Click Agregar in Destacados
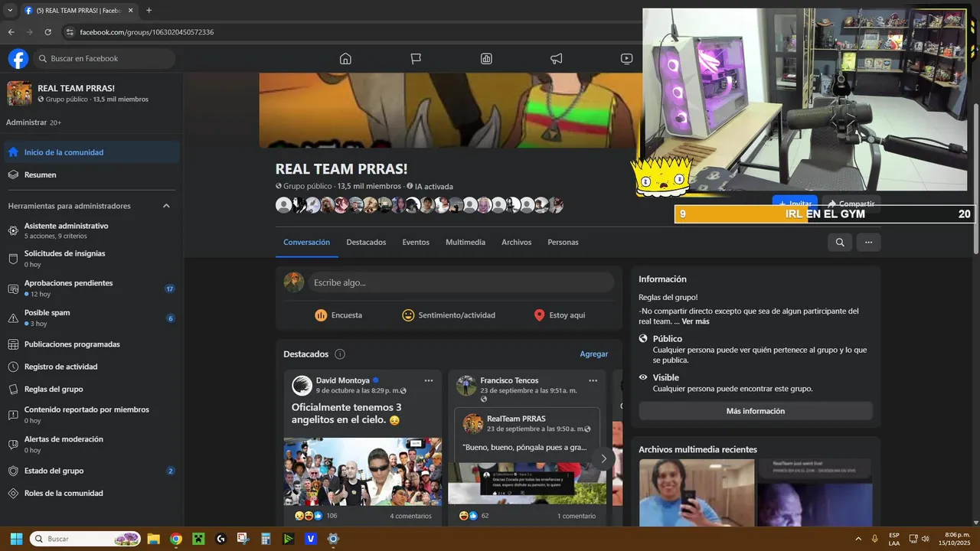Viewport: 980px width, 551px height. [593, 354]
